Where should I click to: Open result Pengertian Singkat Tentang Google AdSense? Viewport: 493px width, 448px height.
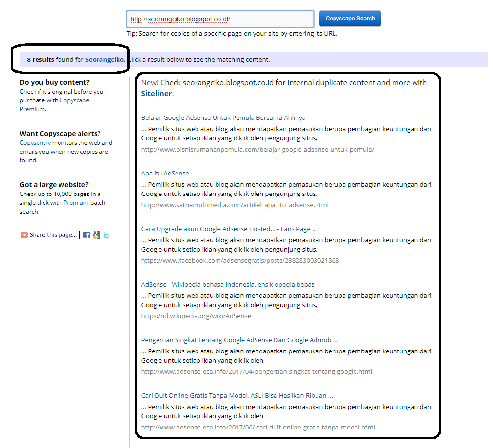[x=239, y=340]
